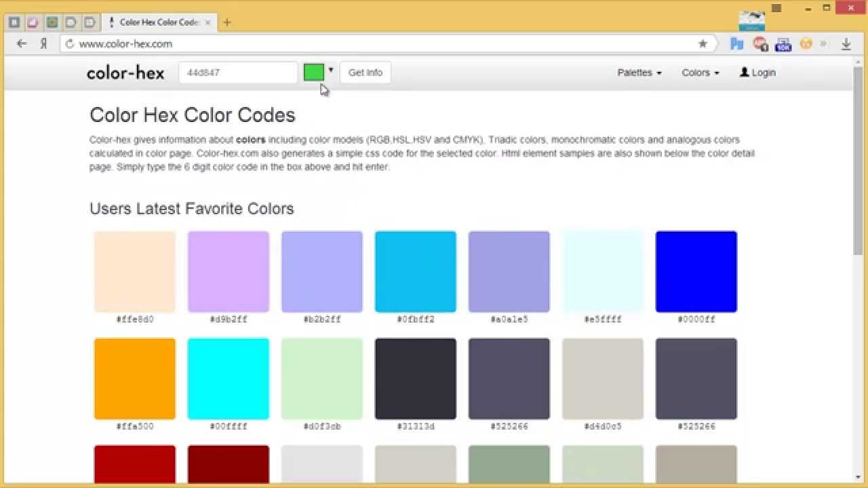Click the 'Users Latest Favorite Colors' heading
Image resolution: width=868 pixels, height=488 pixels.
coord(192,209)
